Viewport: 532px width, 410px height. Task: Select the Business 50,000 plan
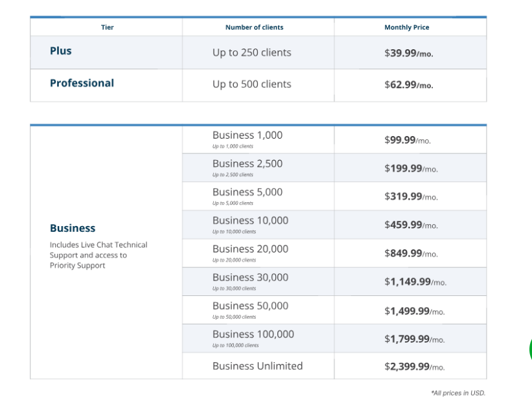tap(250, 306)
